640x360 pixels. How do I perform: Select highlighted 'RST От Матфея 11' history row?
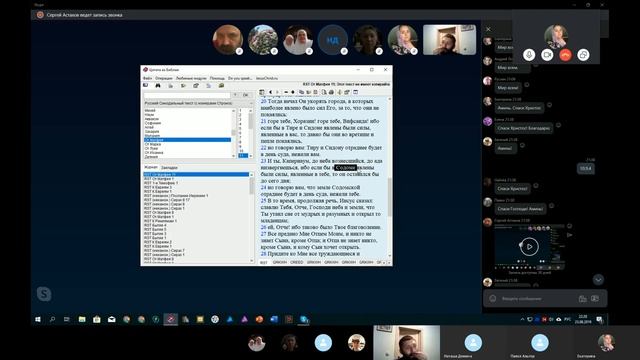click(196, 174)
